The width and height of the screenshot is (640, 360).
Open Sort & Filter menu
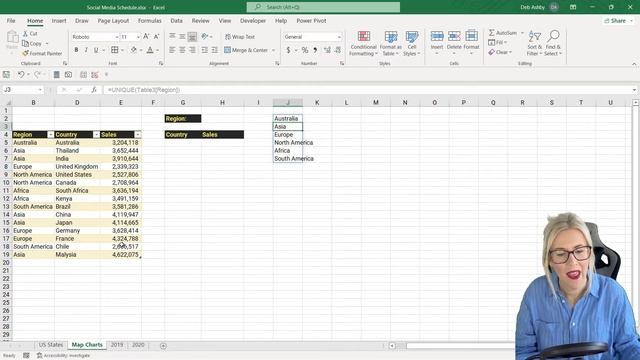pos(534,43)
